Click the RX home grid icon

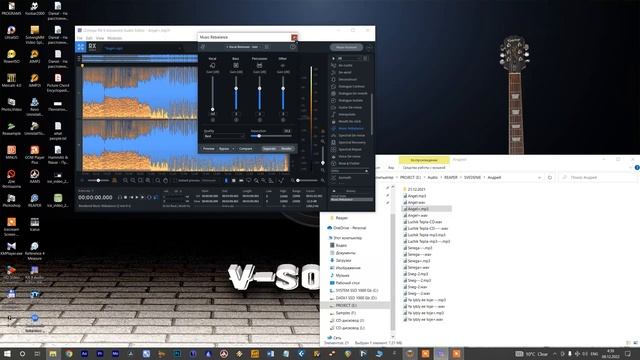coord(80,47)
